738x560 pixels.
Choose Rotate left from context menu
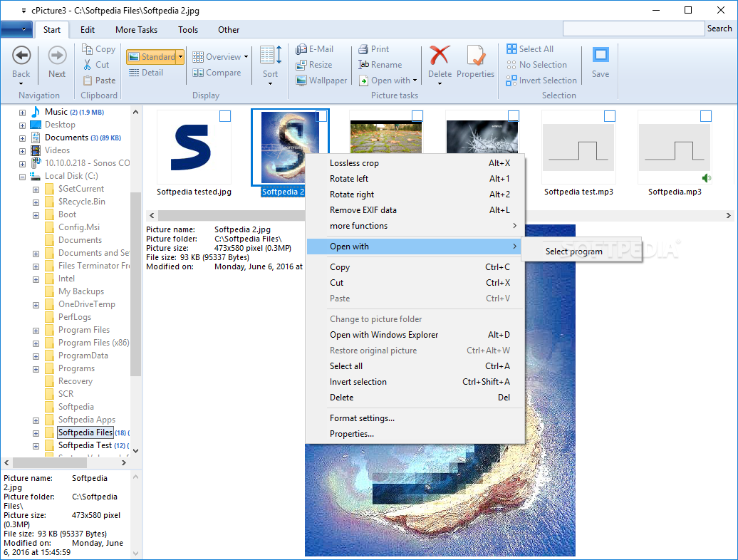(415, 179)
